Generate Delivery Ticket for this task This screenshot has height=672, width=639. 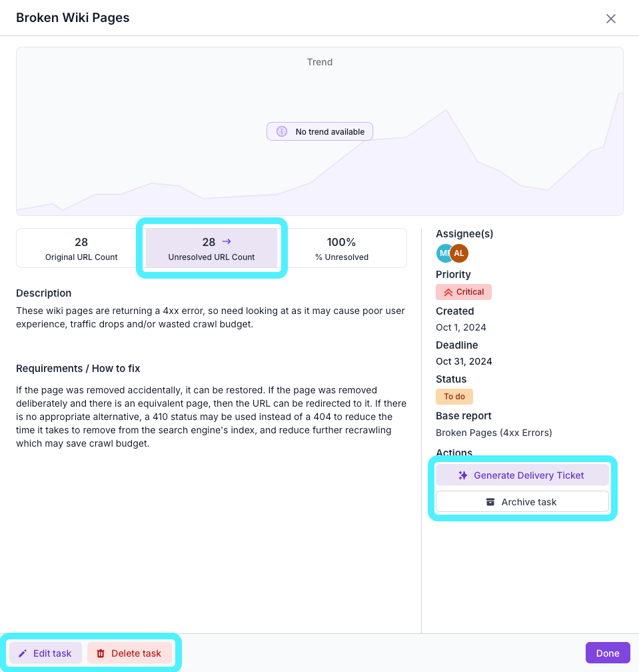(522, 475)
